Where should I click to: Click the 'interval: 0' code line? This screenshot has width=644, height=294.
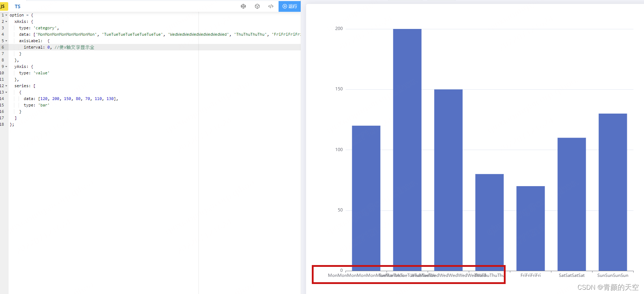point(59,47)
